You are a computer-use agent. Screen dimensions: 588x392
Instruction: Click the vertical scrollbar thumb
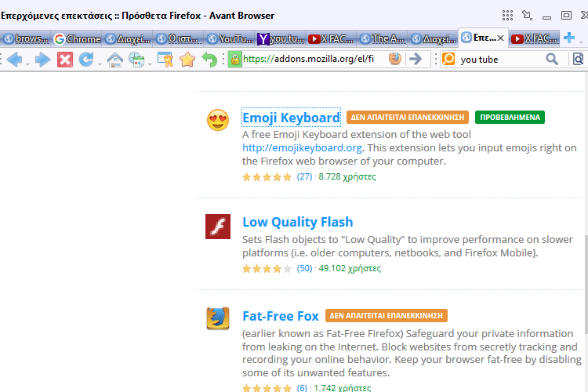(586, 285)
